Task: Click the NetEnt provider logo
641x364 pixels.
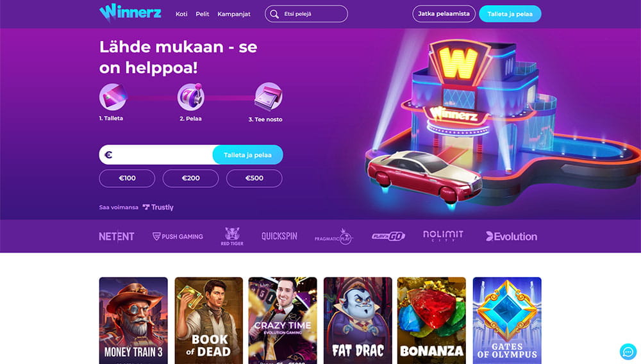Action: (117, 236)
